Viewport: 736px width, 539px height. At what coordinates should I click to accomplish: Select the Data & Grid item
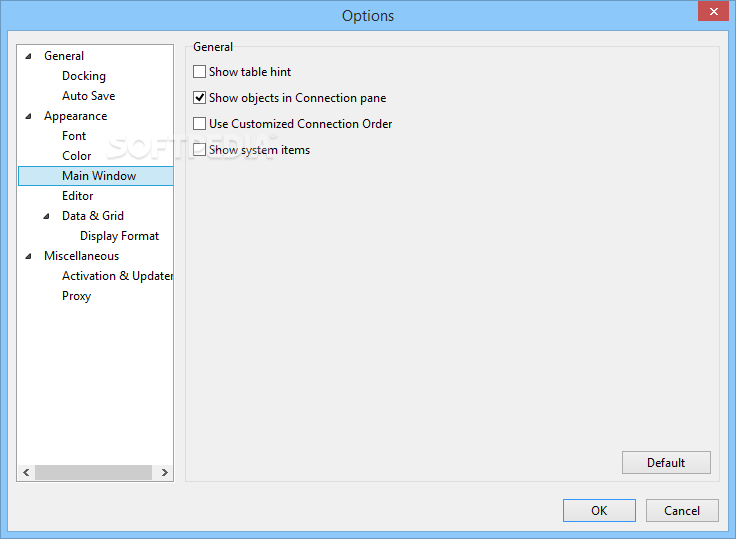93,216
